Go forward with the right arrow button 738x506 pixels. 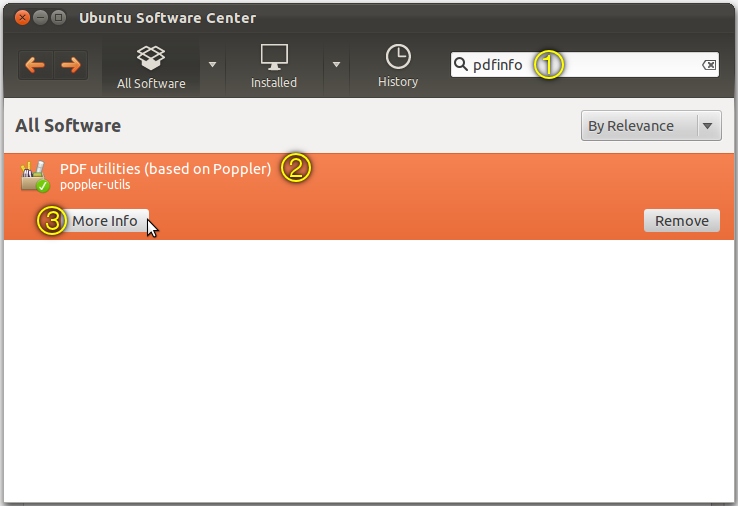pos(71,65)
